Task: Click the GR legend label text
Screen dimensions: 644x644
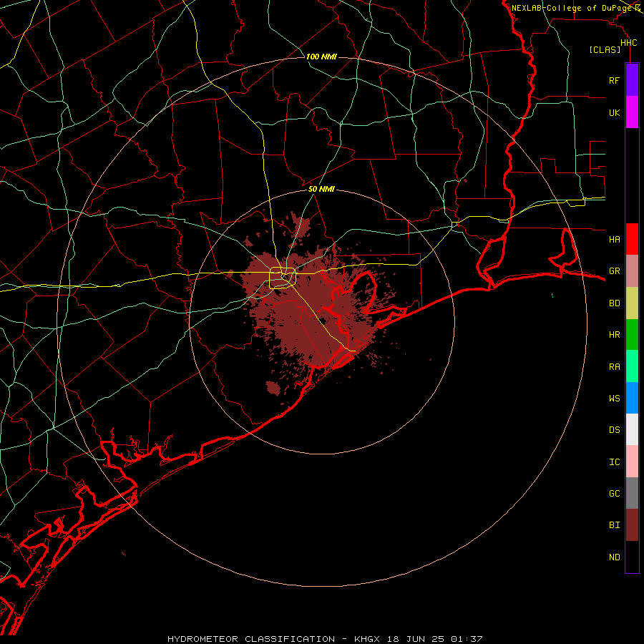Action: (614, 271)
